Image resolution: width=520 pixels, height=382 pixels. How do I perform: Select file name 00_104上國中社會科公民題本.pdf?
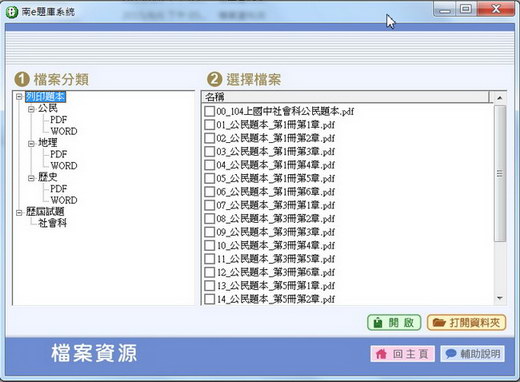coord(285,111)
